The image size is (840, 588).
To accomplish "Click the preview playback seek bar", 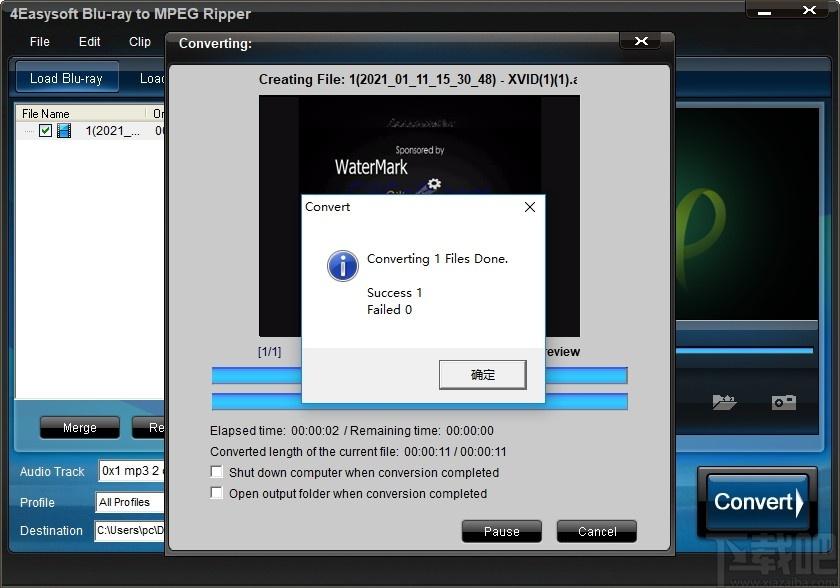I will (x=745, y=351).
